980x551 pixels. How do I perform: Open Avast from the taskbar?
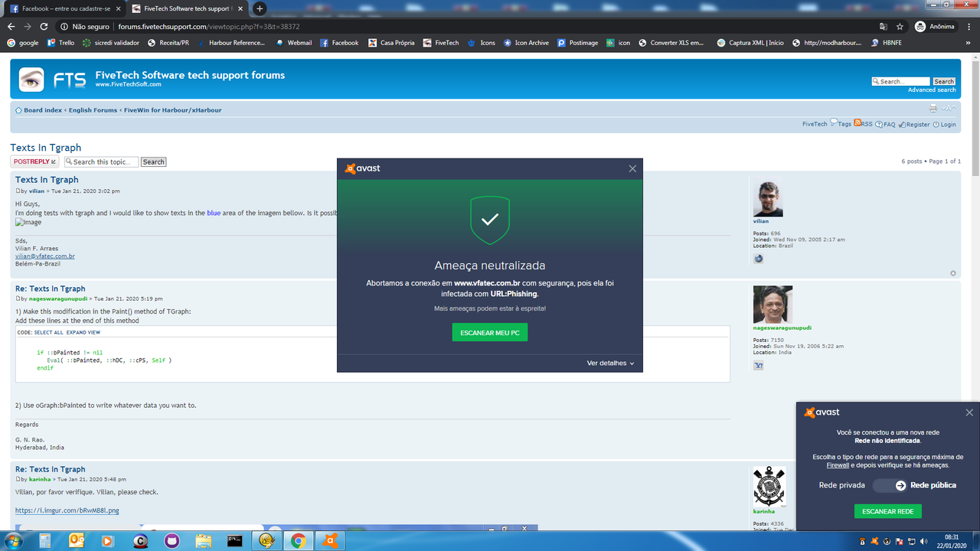(x=331, y=541)
